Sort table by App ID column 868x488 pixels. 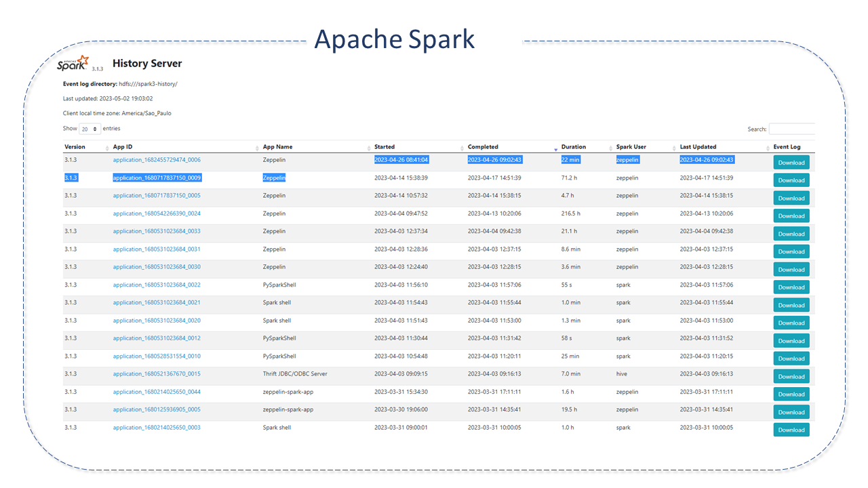point(186,147)
